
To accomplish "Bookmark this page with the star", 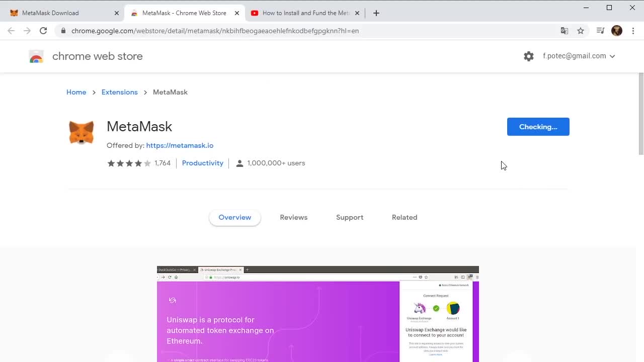I will tap(581, 31).
